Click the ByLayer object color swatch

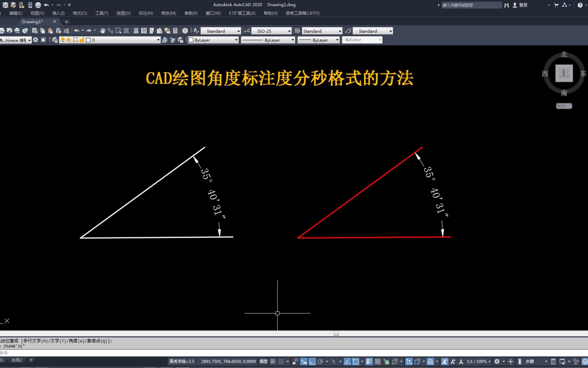pos(191,40)
